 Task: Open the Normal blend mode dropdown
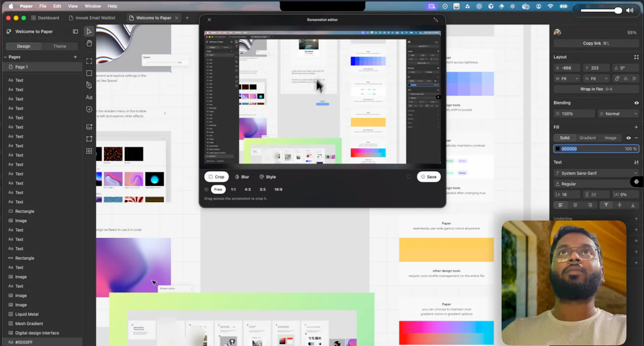[x=618, y=114]
